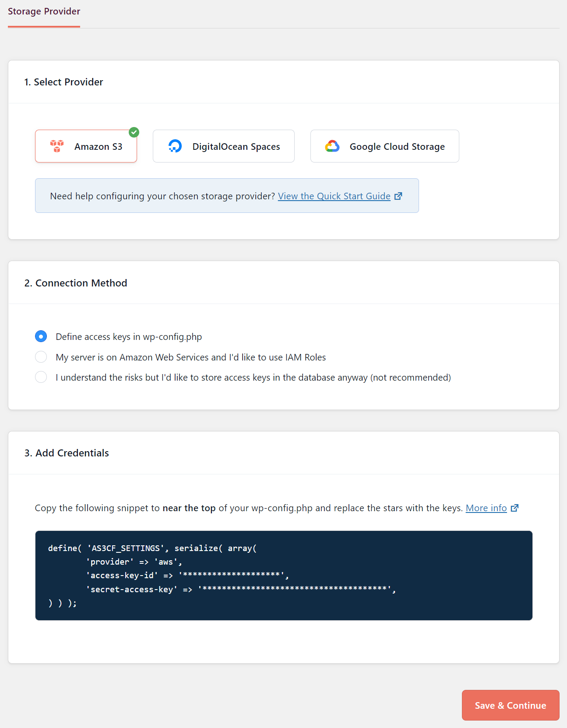The width and height of the screenshot is (567, 728).
Task: Click the Add Credentials section heading
Action: (x=67, y=453)
